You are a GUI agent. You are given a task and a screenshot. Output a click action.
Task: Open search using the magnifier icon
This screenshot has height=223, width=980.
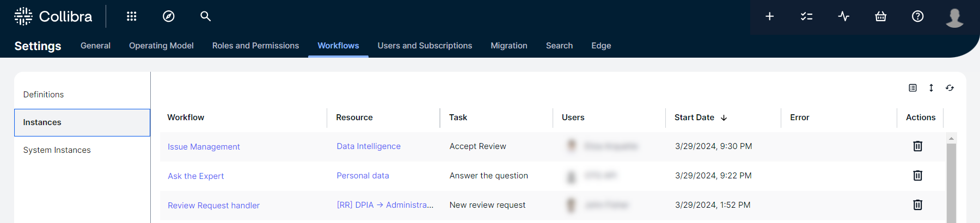[205, 16]
